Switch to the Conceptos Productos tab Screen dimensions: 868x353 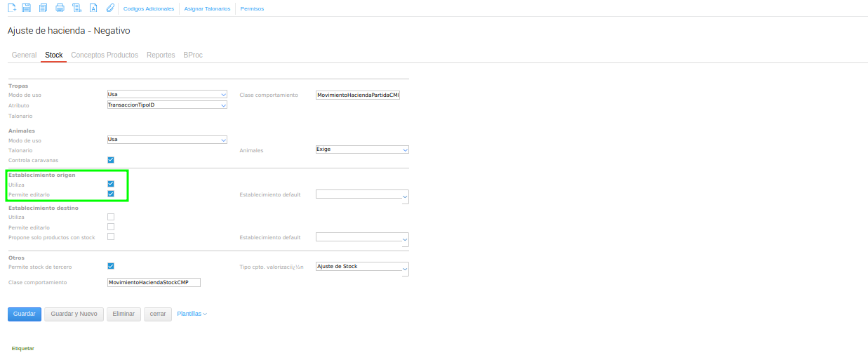tap(105, 55)
